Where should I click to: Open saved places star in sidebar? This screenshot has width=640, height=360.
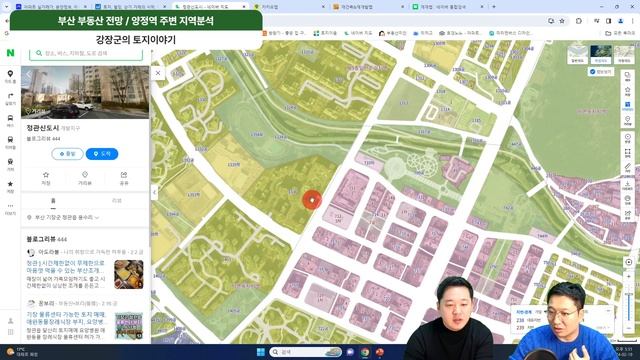[10, 187]
